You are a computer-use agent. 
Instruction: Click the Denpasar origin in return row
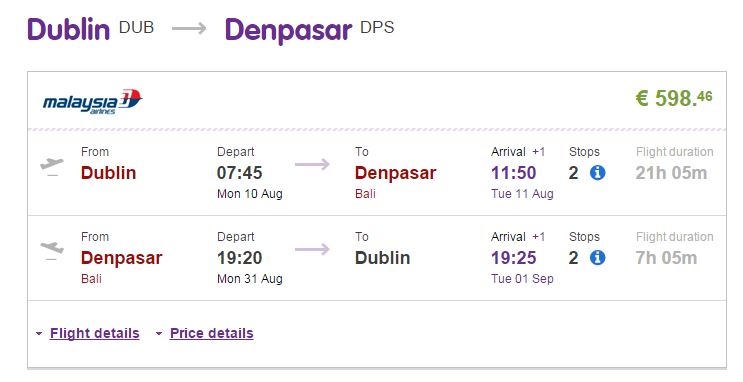click(x=121, y=258)
